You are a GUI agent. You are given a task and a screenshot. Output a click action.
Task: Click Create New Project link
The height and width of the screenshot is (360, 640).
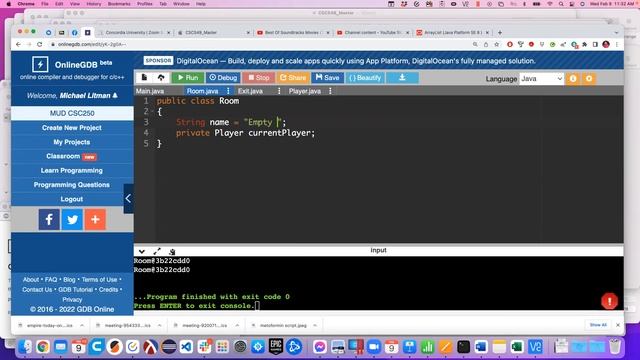pos(72,128)
